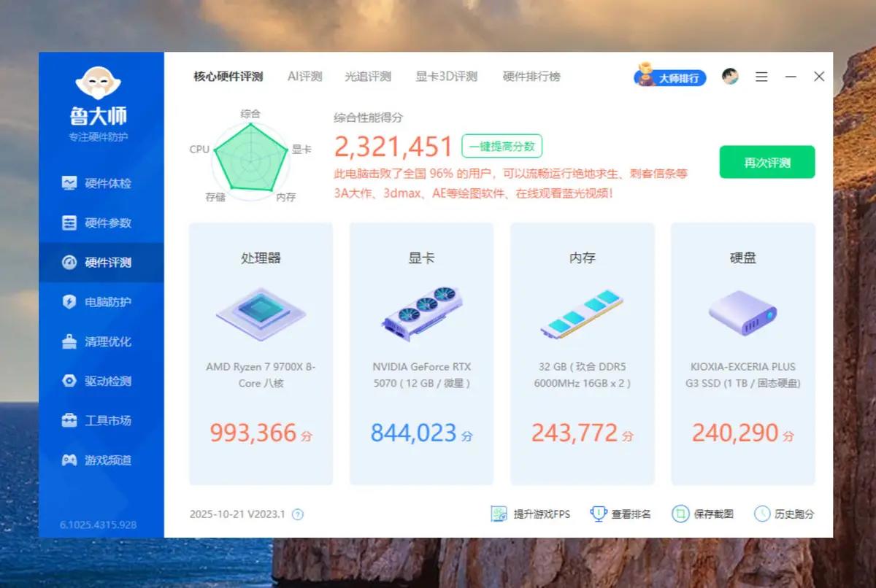Click the 鲁大师 logo mascot
Screen dimensions: 876x588
[98, 84]
